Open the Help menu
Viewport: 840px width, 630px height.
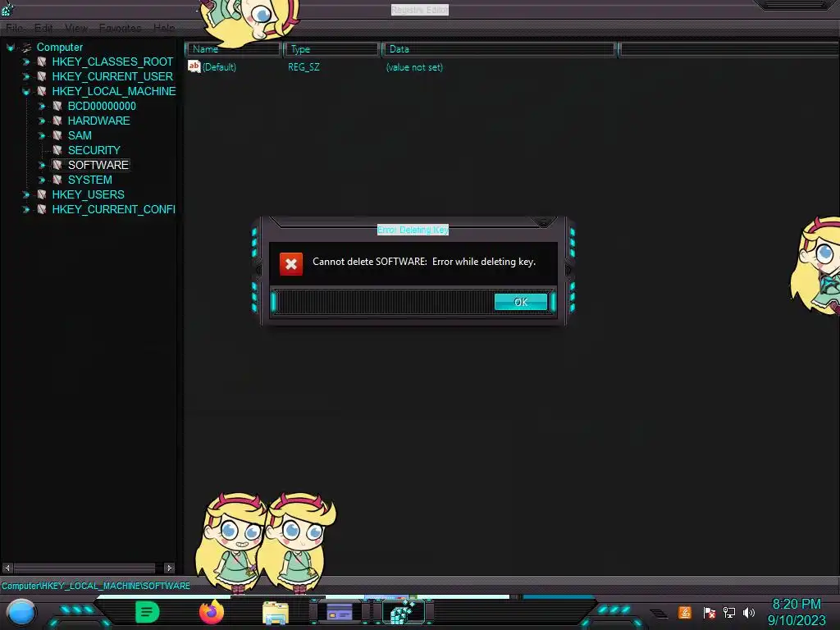click(x=164, y=28)
